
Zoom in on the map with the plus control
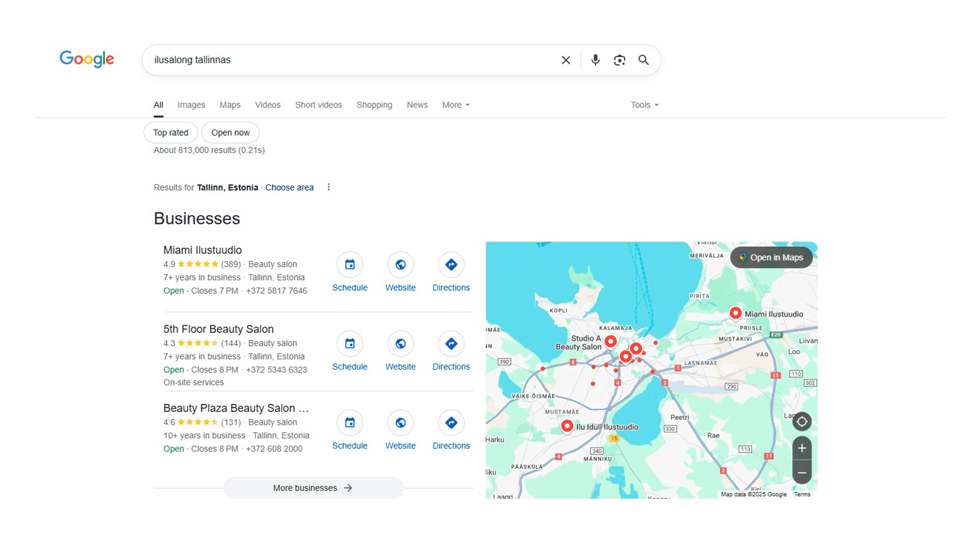coord(802,448)
